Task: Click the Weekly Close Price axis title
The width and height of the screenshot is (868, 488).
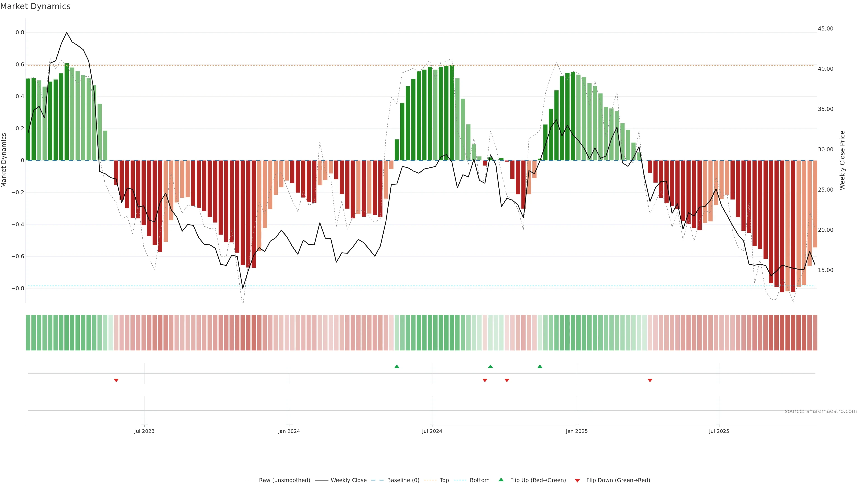Action: coord(842,160)
